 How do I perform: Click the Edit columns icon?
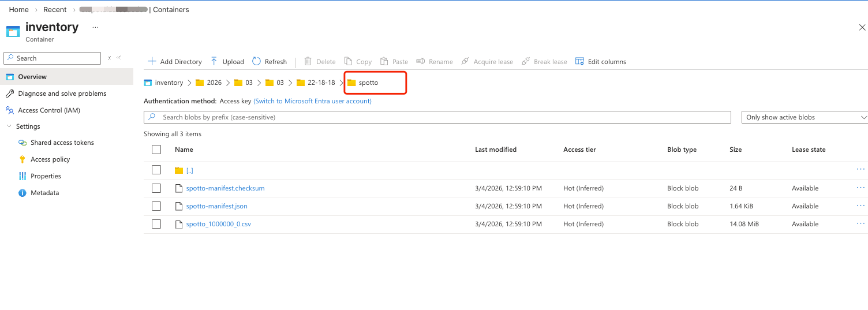tap(579, 61)
